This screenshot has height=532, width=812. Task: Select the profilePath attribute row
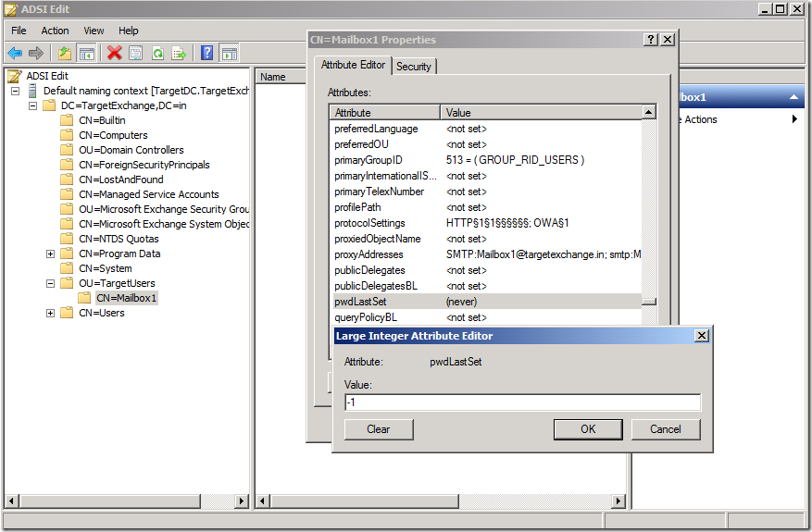click(x=485, y=207)
